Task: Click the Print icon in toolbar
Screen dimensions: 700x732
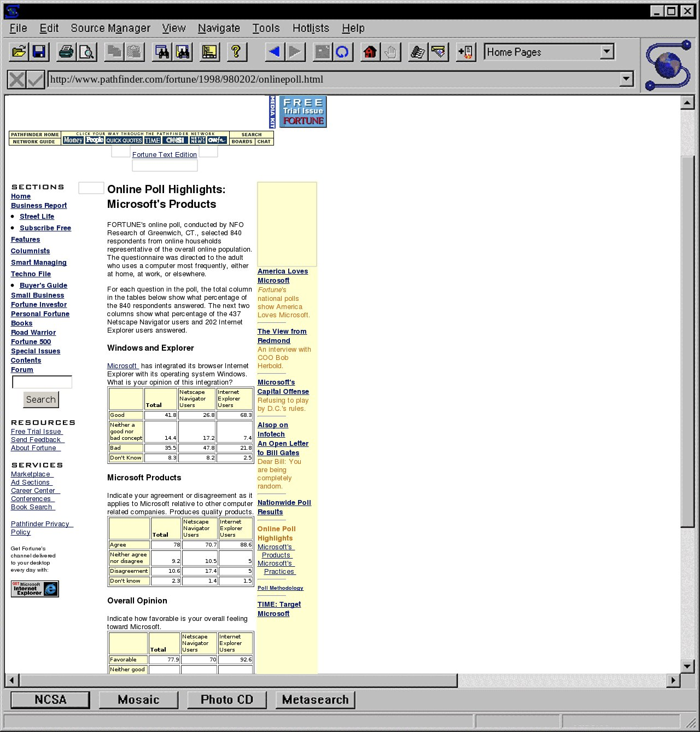Action: [x=66, y=52]
